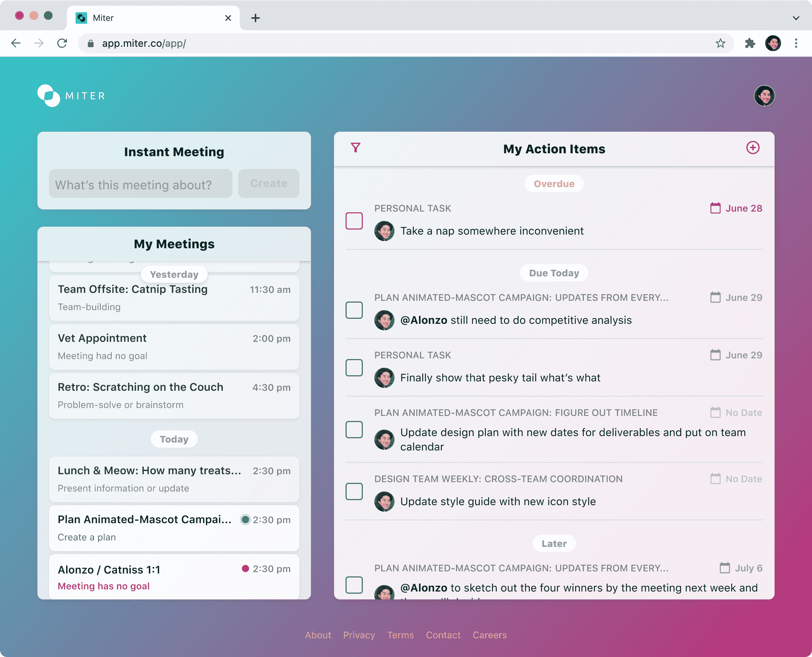Click the Create button for Instant Meeting

[x=269, y=183]
